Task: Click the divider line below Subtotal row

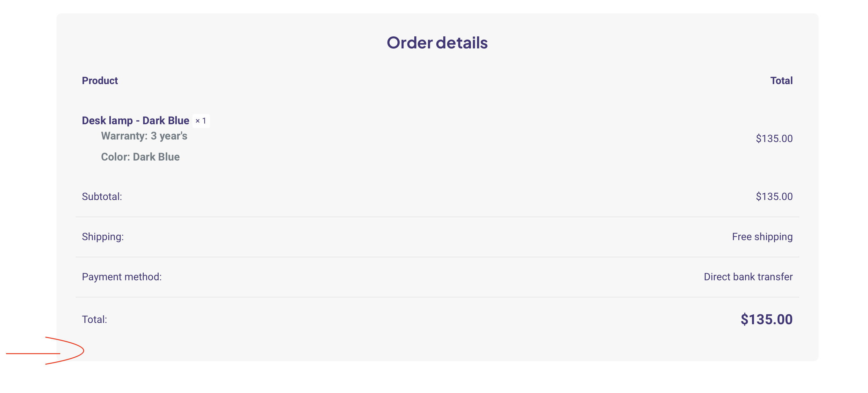Action: tap(437, 217)
